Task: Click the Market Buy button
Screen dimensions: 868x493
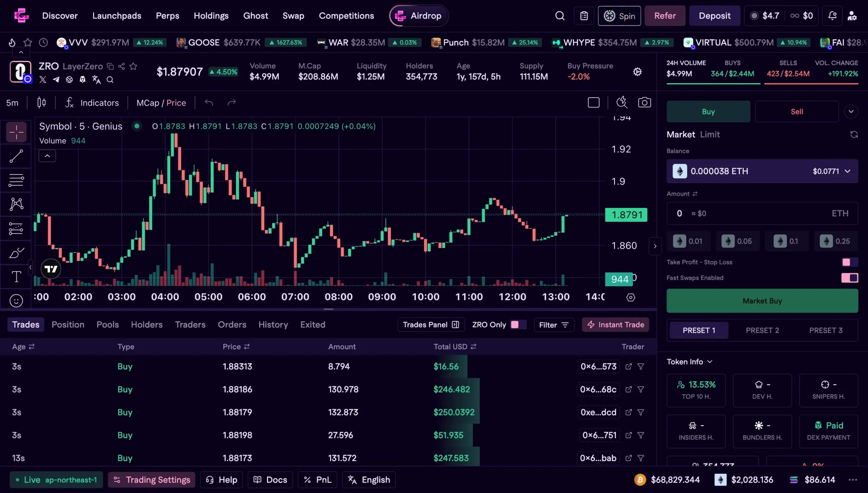Action: pyautogui.click(x=762, y=301)
